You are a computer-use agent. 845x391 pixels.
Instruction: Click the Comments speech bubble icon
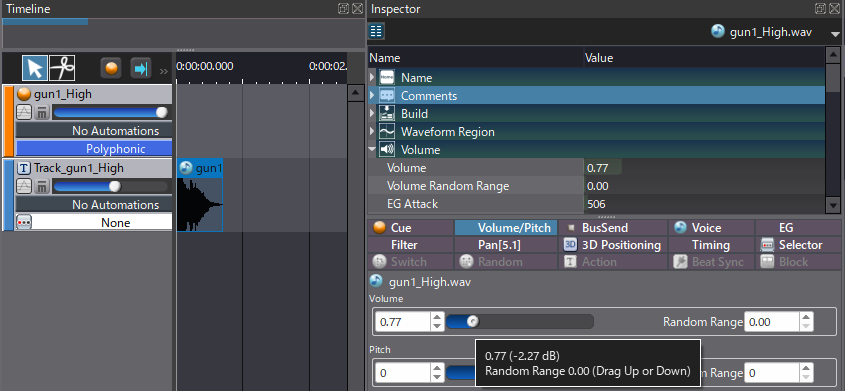(x=387, y=96)
